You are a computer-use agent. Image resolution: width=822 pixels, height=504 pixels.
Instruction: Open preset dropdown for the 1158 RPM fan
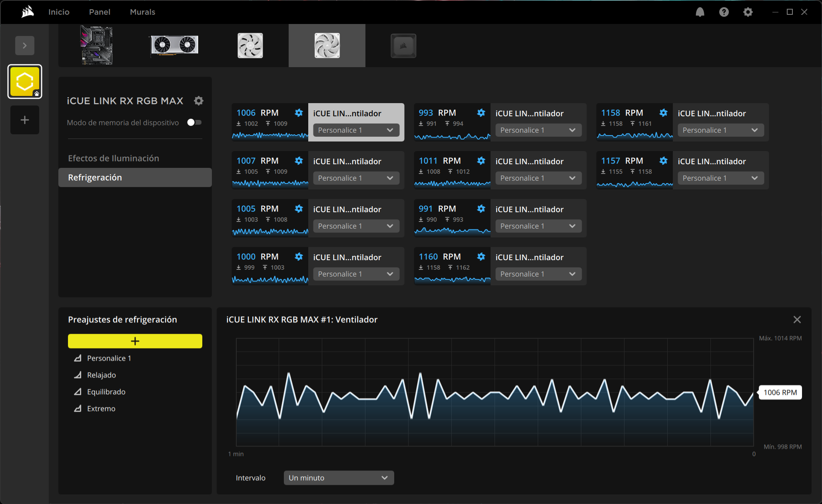pos(721,130)
